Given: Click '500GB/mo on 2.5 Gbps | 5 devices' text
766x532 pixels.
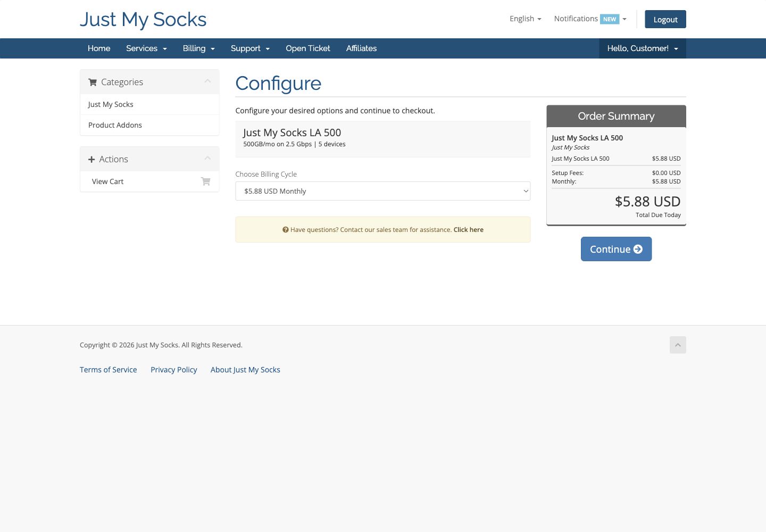Looking at the screenshot, I should pyautogui.click(x=294, y=144).
